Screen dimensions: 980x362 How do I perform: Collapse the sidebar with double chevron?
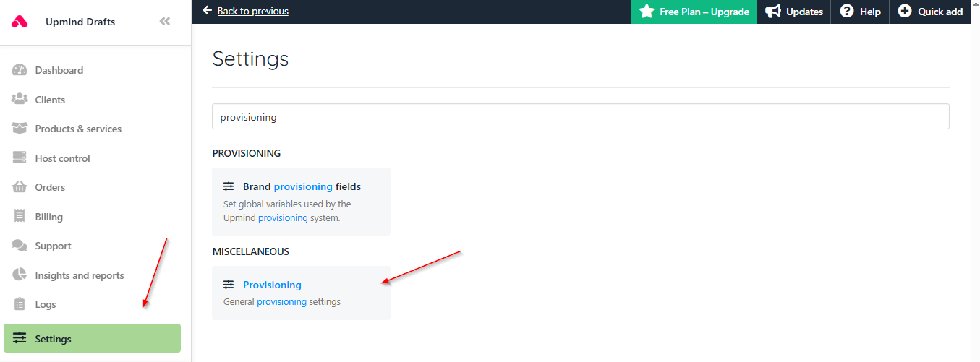pyautogui.click(x=165, y=22)
